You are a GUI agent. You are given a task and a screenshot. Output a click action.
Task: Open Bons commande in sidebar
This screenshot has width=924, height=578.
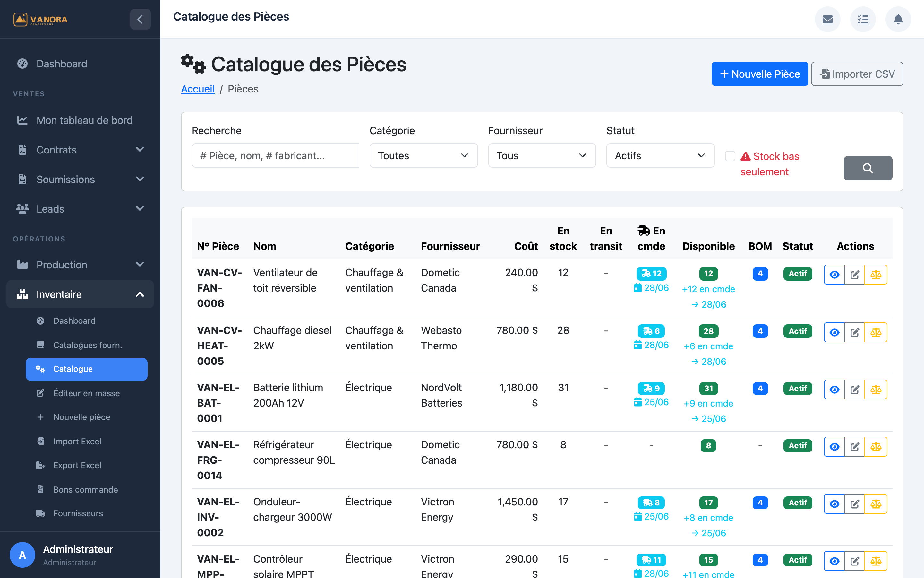[87, 489]
